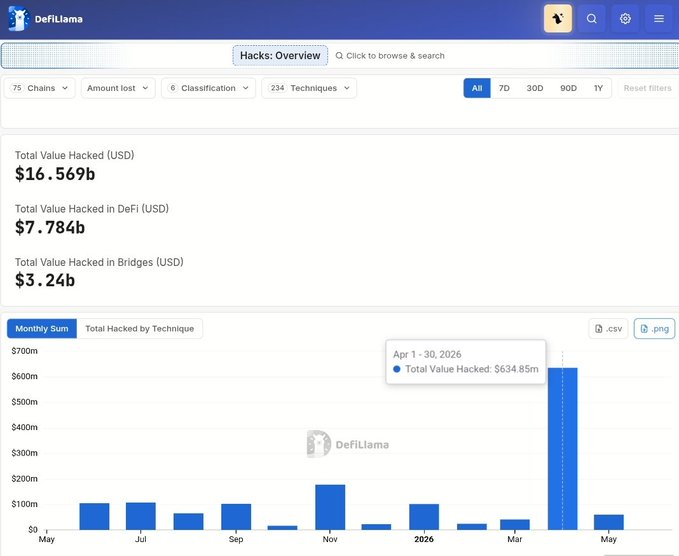Viewport: 679px width, 556px height.
Task: Click the $7.784b DeFi hacked figure
Action: 50,227
